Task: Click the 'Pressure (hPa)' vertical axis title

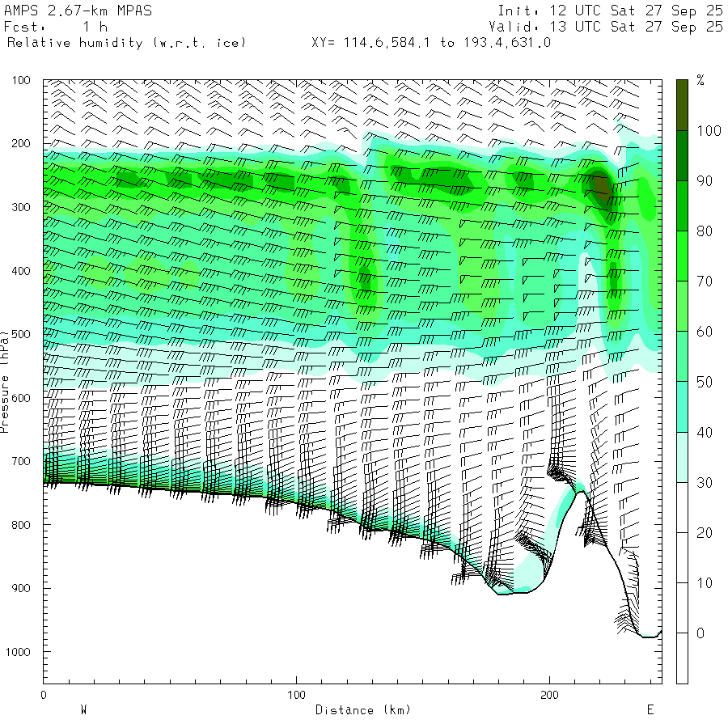Action: coord(5,382)
